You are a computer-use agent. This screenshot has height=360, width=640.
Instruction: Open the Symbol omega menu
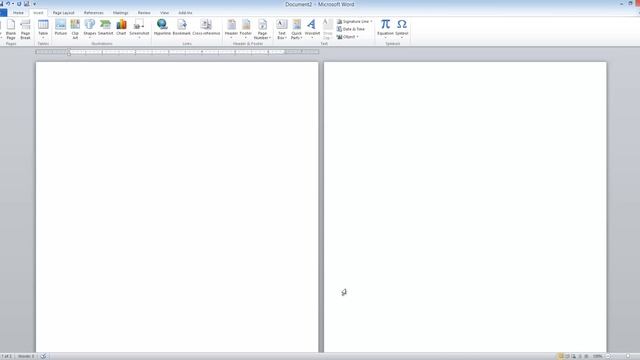(402, 29)
